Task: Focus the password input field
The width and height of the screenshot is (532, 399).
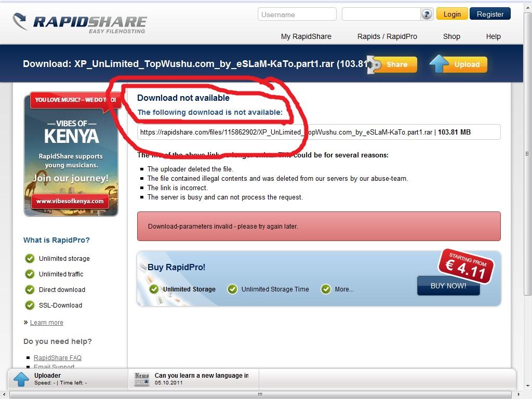Action: (381, 14)
